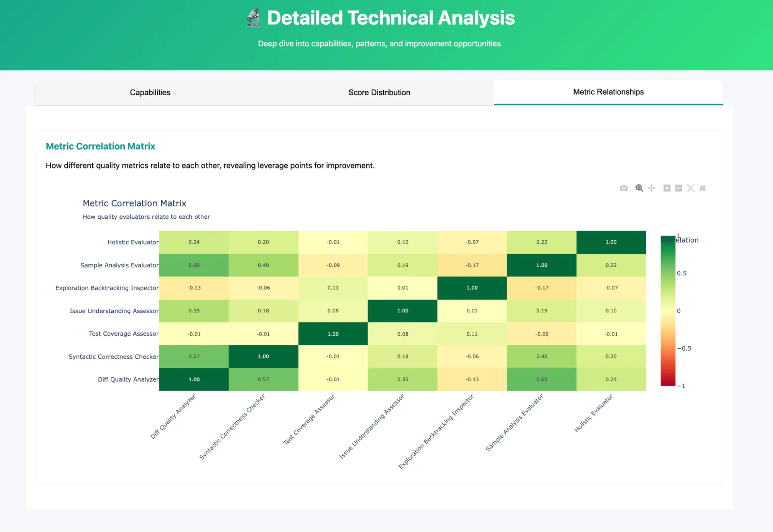Click the Zoom in plus icon
773x532 pixels.
tap(667, 188)
